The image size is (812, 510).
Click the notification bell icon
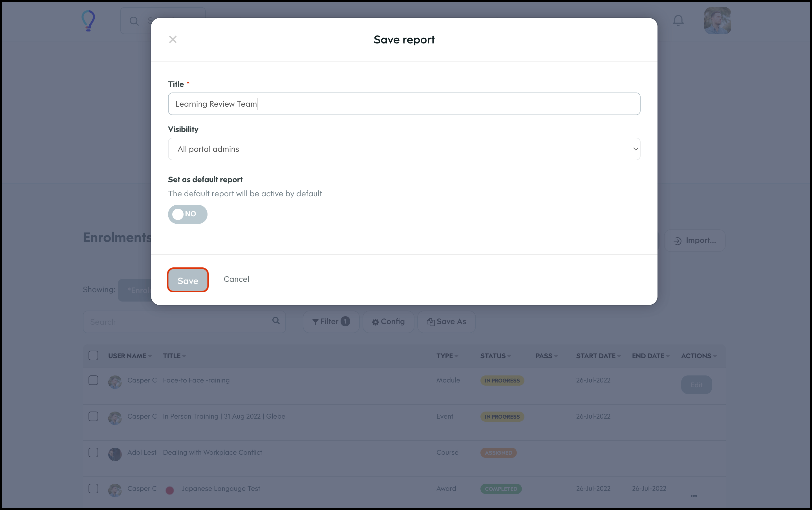(x=678, y=21)
